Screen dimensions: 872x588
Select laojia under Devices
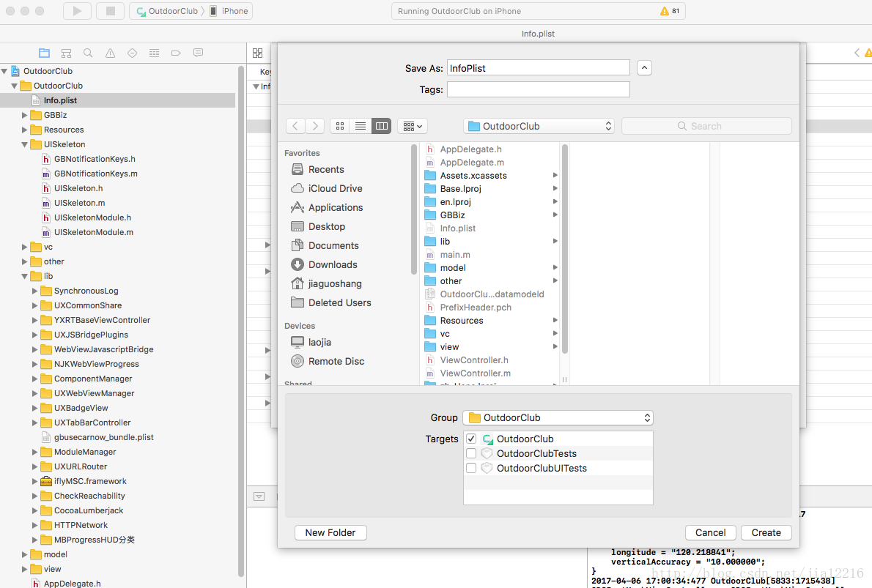(319, 343)
